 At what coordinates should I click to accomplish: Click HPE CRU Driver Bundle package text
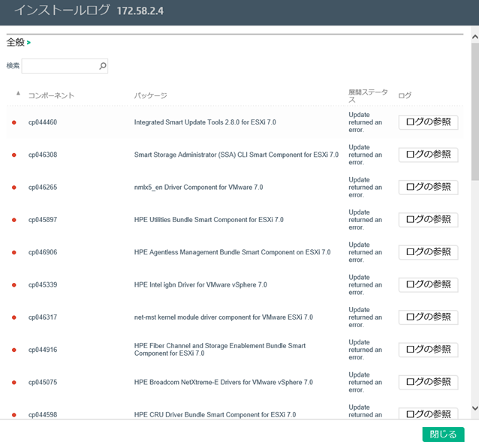[x=215, y=415]
